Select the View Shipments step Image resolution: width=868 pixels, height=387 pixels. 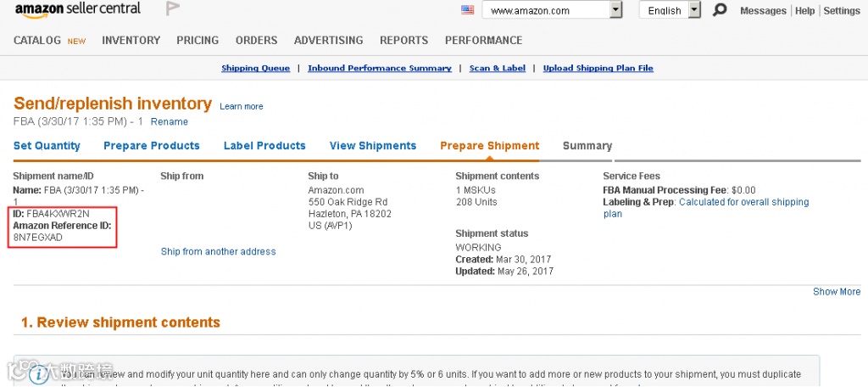pyautogui.click(x=373, y=146)
